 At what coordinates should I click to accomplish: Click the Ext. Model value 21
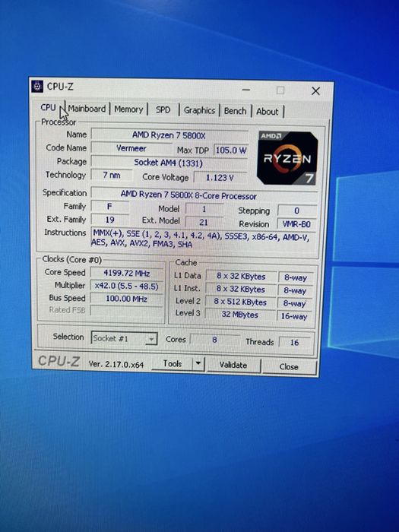[x=204, y=222]
